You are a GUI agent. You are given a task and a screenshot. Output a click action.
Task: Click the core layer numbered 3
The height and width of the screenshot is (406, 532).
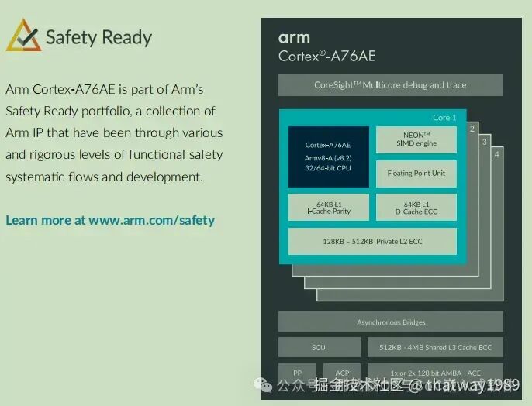point(485,142)
